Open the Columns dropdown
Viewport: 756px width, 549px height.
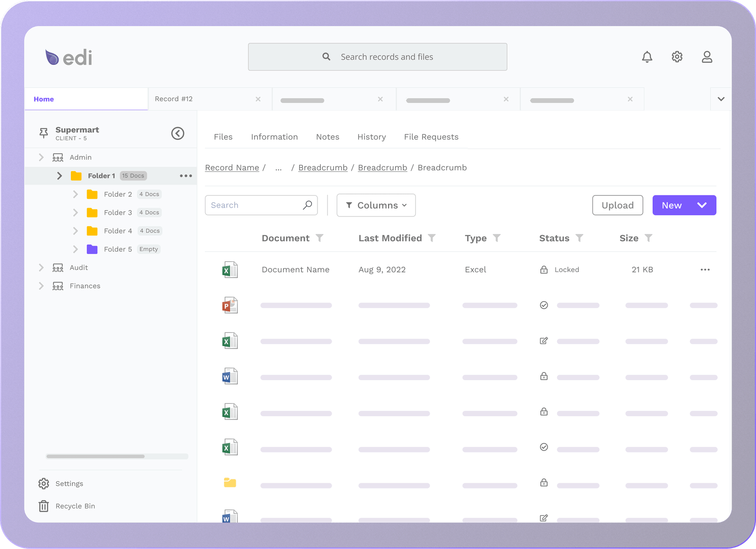pyautogui.click(x=376, y=205)
